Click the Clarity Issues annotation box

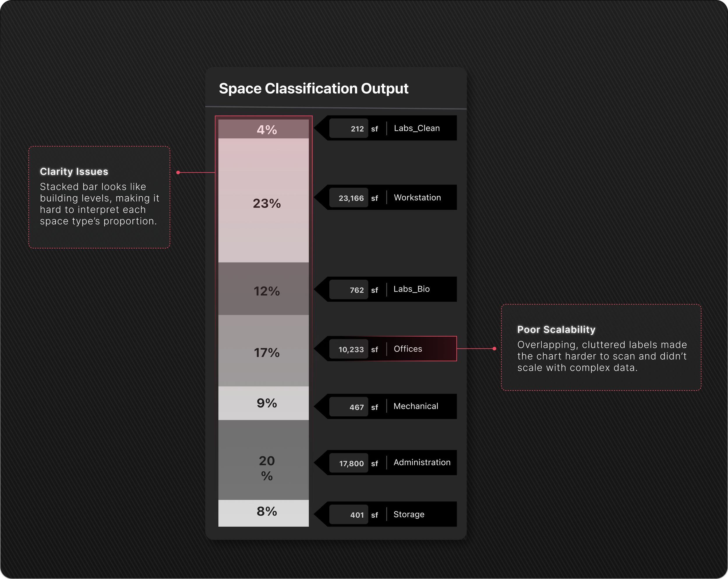(x=99, y=197)
